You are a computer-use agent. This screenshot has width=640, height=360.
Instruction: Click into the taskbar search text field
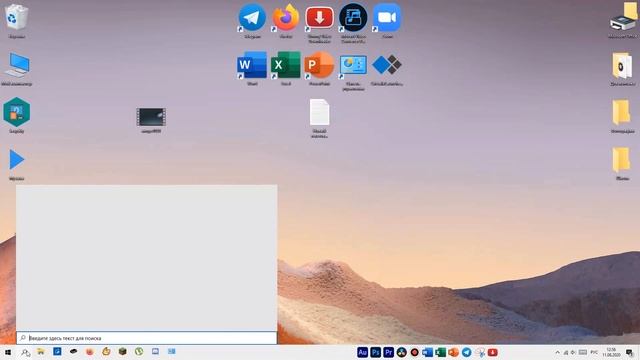click(147, 338)
